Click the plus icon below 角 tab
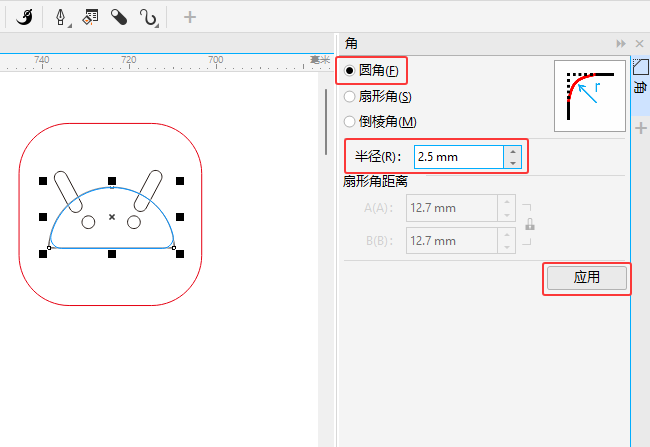The width and height of the screenshot is (650, 447). [641, 128]
